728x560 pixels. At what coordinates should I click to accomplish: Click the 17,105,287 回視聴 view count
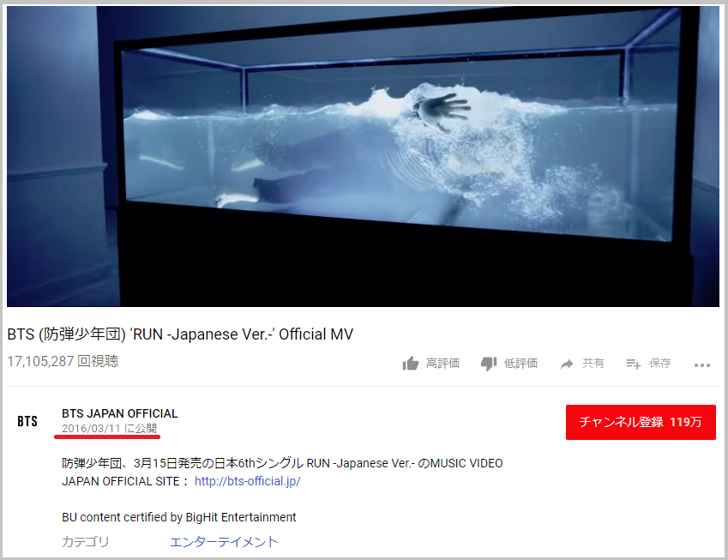[x=63, y=361]
